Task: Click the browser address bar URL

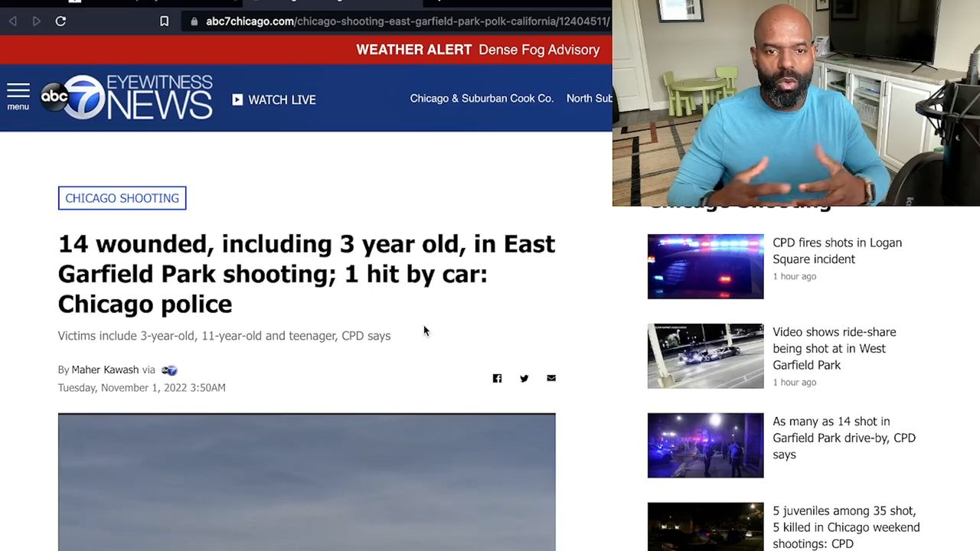Action: [x=406, y=21]
